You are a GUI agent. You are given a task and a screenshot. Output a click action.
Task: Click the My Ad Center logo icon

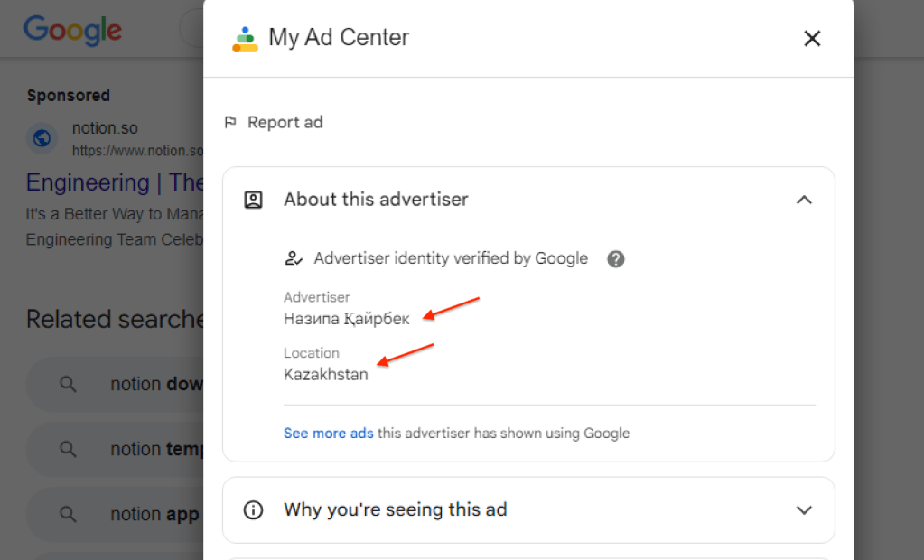tap(245, 39)
